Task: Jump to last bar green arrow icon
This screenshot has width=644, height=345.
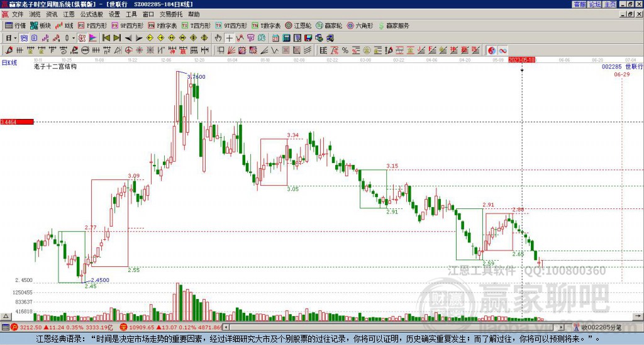Action: [117, 38]
